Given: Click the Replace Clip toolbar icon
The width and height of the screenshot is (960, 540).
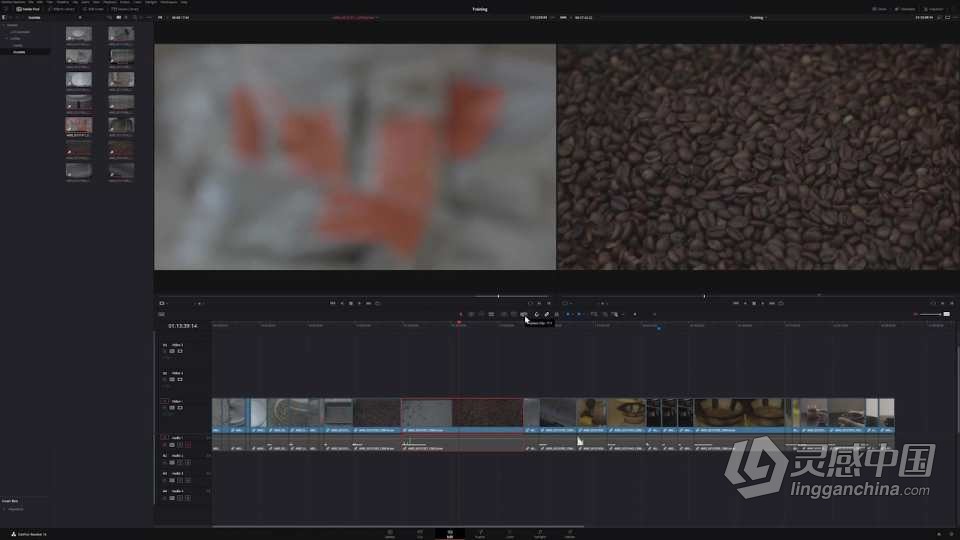Looking at the screenshot, I should pyautogui.click(x=523, y=314).
